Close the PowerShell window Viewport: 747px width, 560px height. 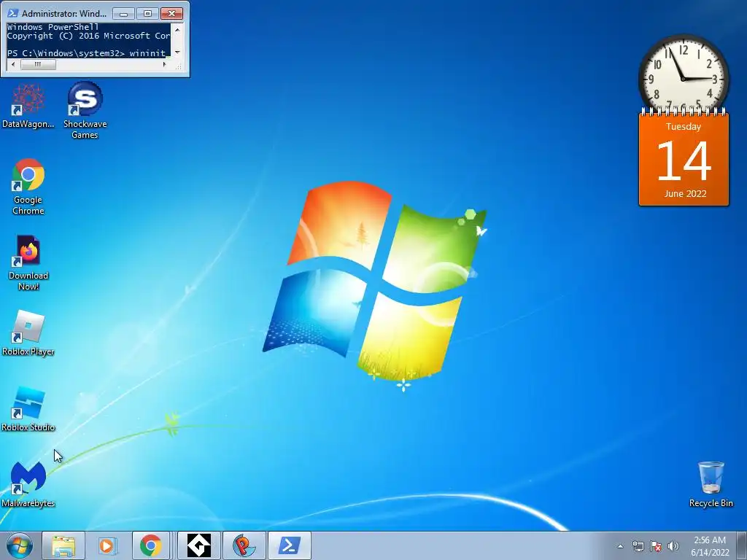point(171,13)
